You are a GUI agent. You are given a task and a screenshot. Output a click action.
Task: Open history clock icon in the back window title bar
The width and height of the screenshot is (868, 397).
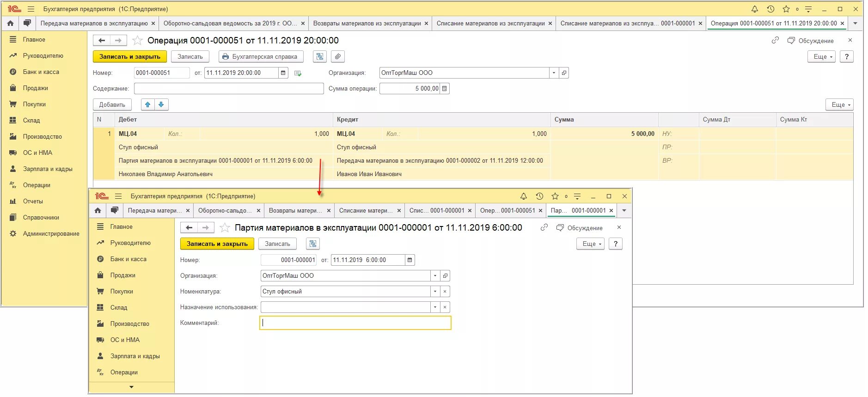click(x=770, y=9)
